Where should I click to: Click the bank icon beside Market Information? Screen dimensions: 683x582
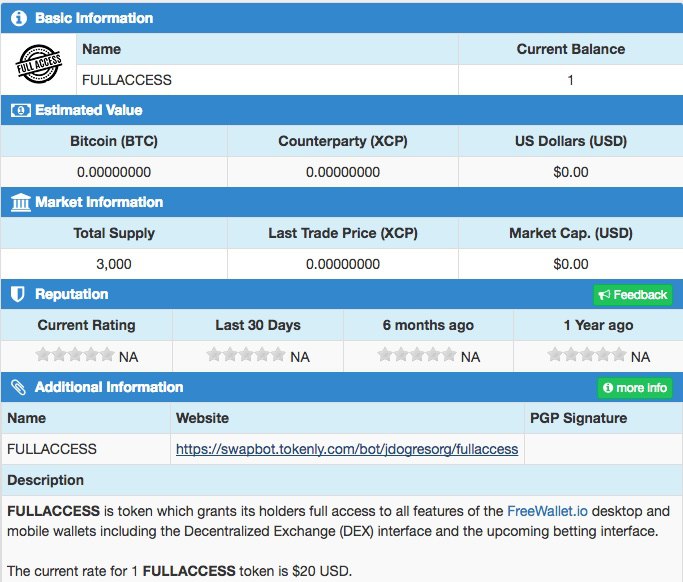tap(20, 202)
